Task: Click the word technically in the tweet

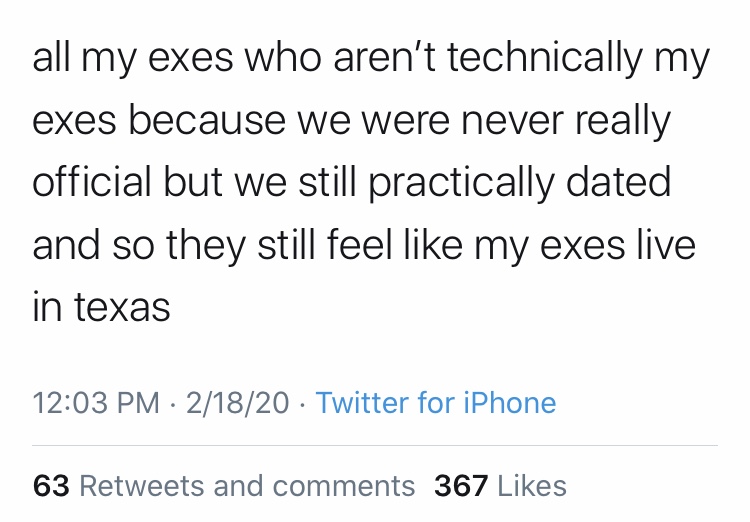Action: click(545, 60)
